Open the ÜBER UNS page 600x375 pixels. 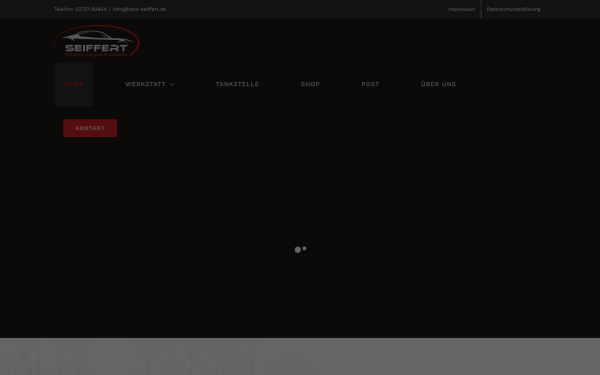[438, 84]
